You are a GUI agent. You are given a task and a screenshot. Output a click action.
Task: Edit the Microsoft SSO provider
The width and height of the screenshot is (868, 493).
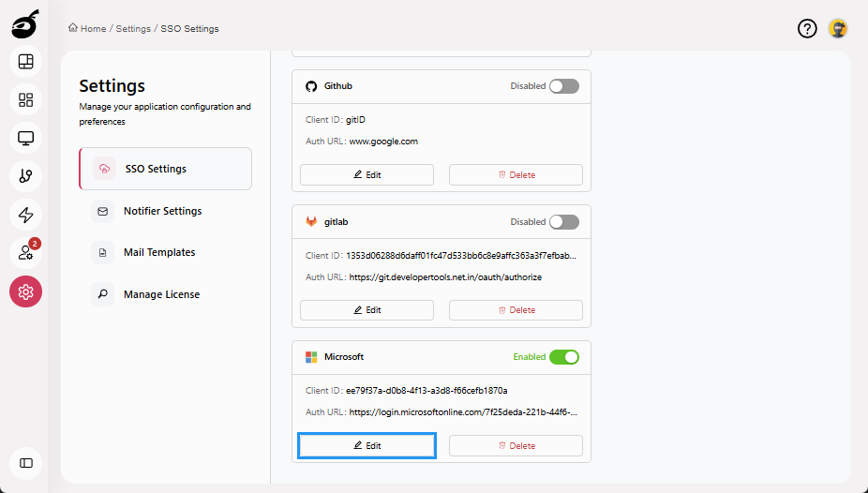[x=367, y=445]
